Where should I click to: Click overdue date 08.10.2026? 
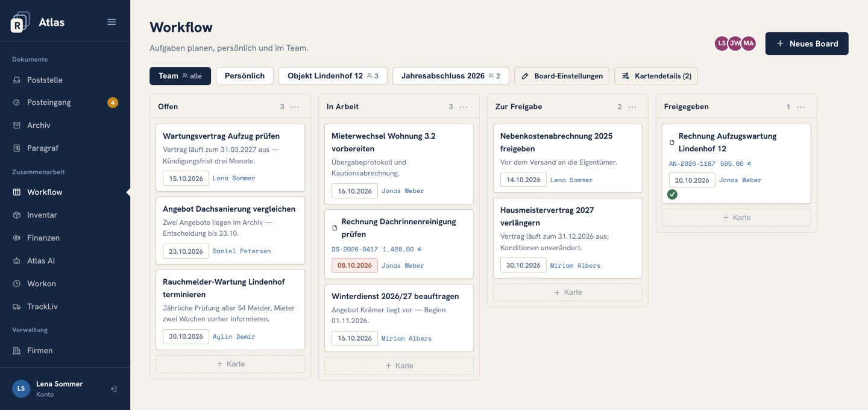click(354, 265)
